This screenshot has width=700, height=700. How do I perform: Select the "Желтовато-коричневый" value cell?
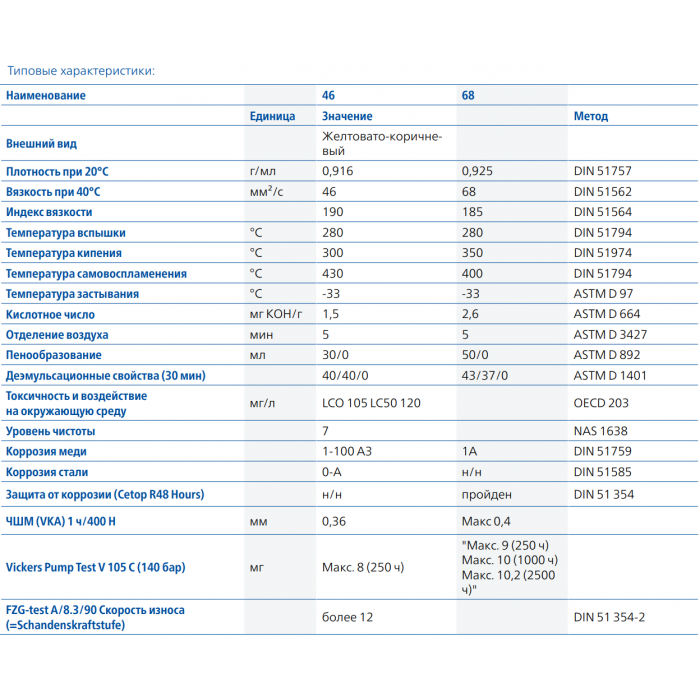381,143
